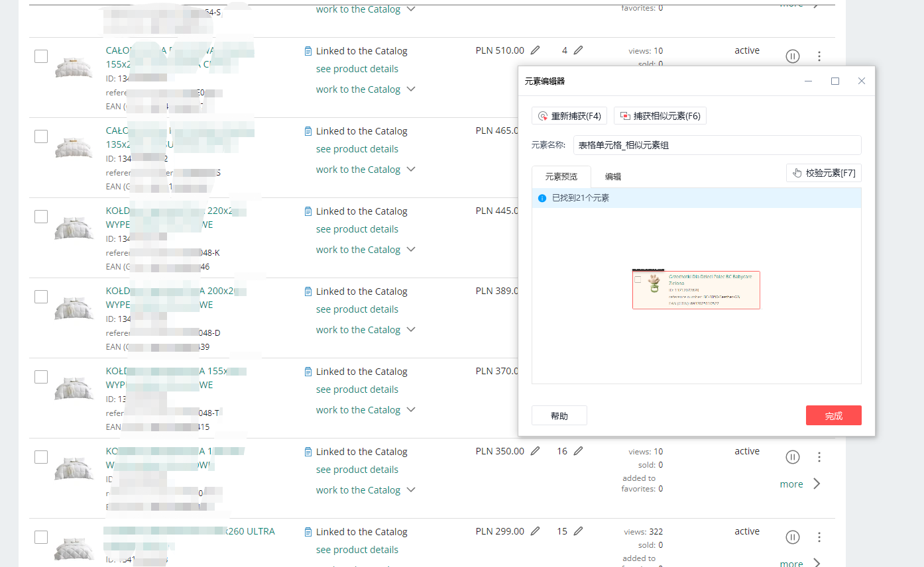
Task: Tick the checkbox for the PLN 510.00 listing
Action: pos(41,56)
